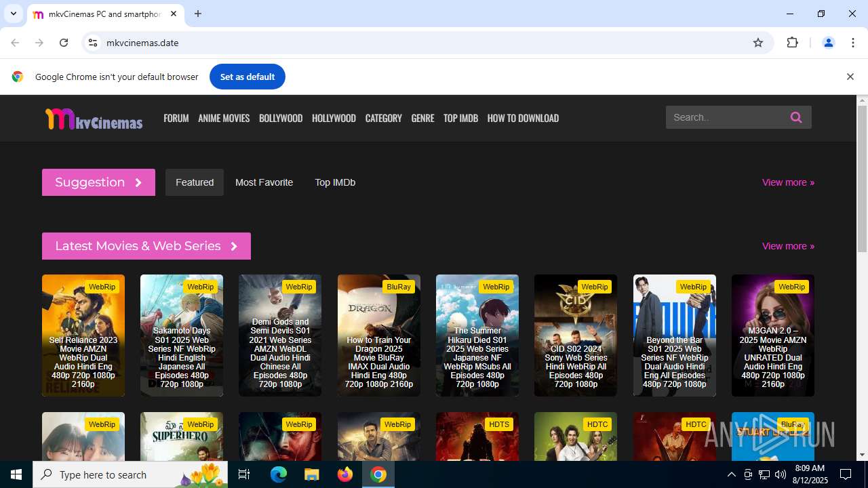Click Latest Movies & Web Series heading
The image size is (868, 488).
(146, 246)
